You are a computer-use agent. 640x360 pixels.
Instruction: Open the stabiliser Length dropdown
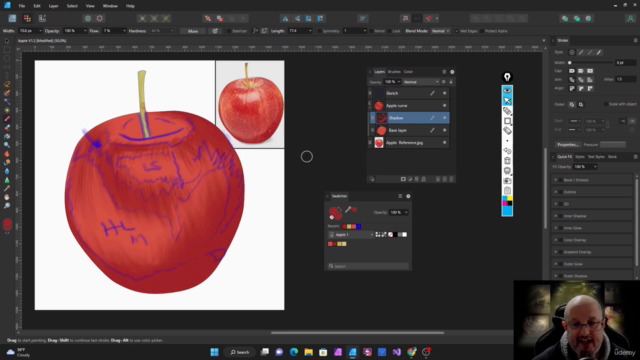click(x=310, y=31)
